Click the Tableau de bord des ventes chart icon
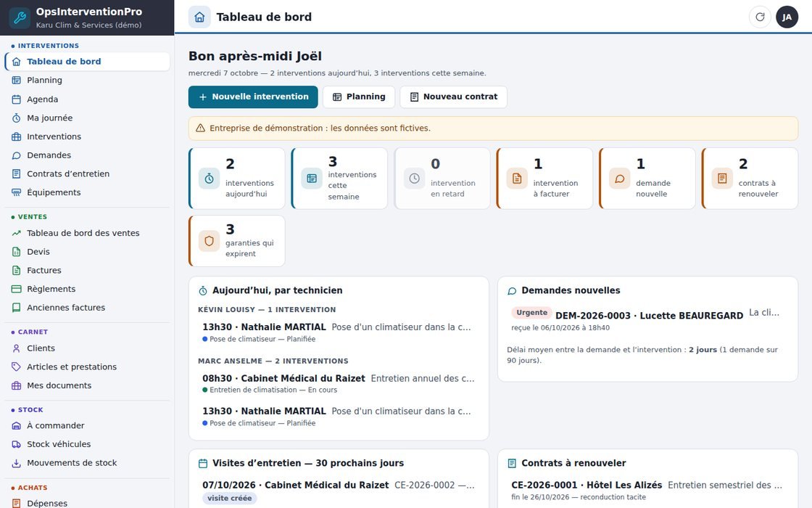This screenshot has height=508, width=812. tap(17, 233)
